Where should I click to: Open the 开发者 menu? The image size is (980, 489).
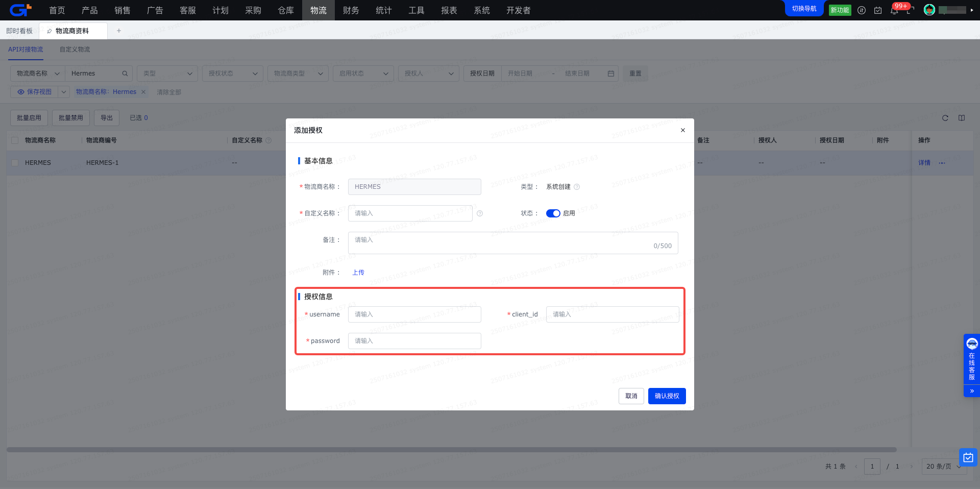pos(519,10)
